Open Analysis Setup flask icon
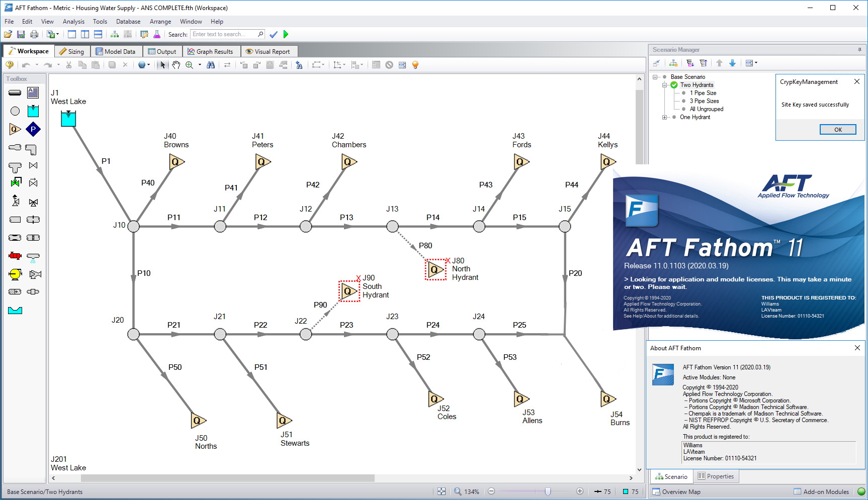This screenshot has width=868, height=500. 157,34
